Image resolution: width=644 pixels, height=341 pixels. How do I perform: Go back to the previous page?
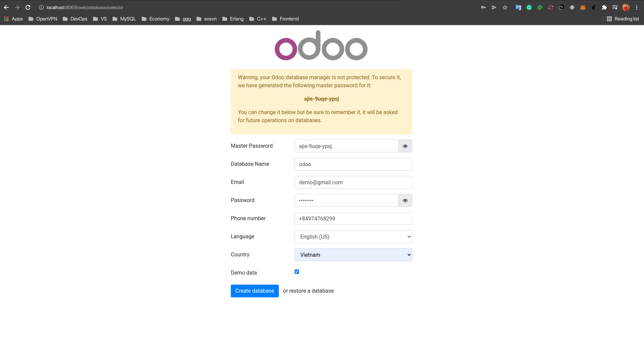tap(6, 7)
